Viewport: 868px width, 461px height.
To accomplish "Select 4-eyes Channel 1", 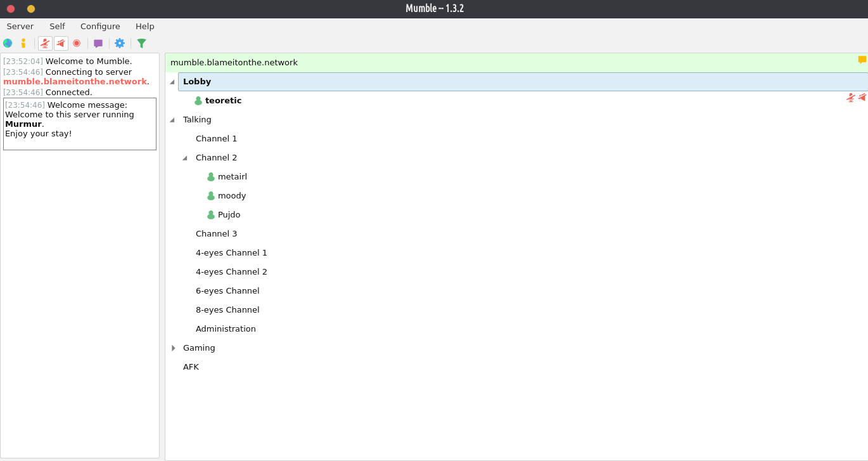I will [x=231, y=253].
